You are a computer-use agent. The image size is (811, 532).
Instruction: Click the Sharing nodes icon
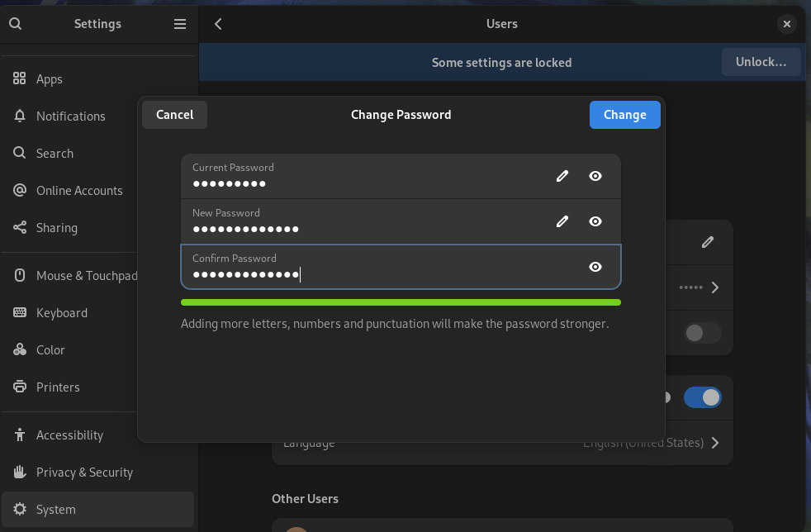coord(20,227)
